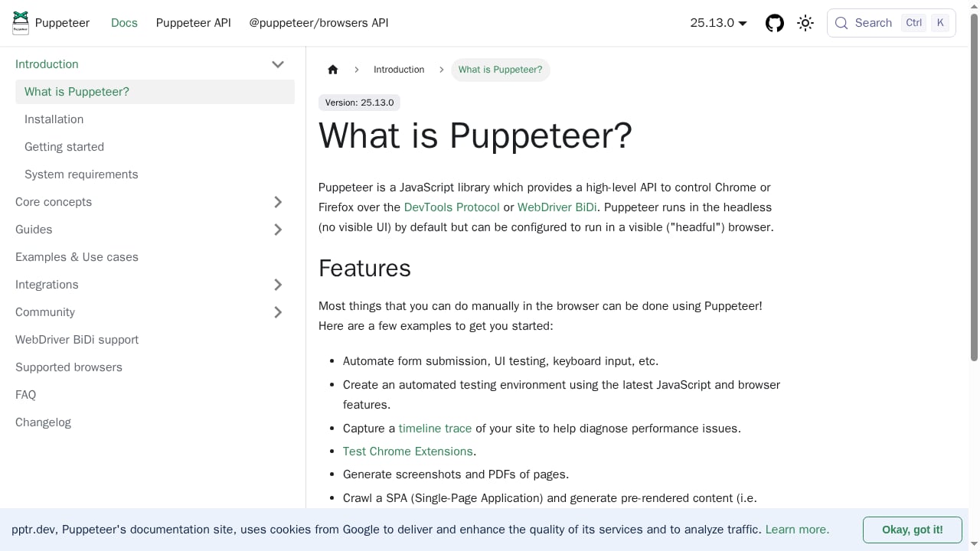
Task: Open the Getting started page
Action: 155,147
